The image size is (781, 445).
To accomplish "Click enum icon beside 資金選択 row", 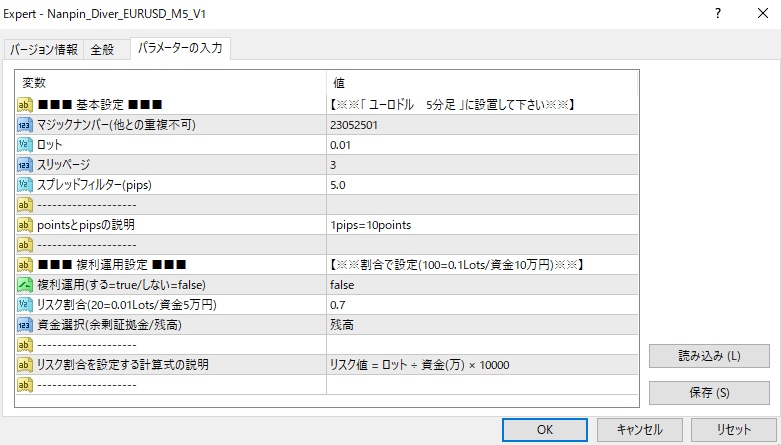I will pos(24,325).
